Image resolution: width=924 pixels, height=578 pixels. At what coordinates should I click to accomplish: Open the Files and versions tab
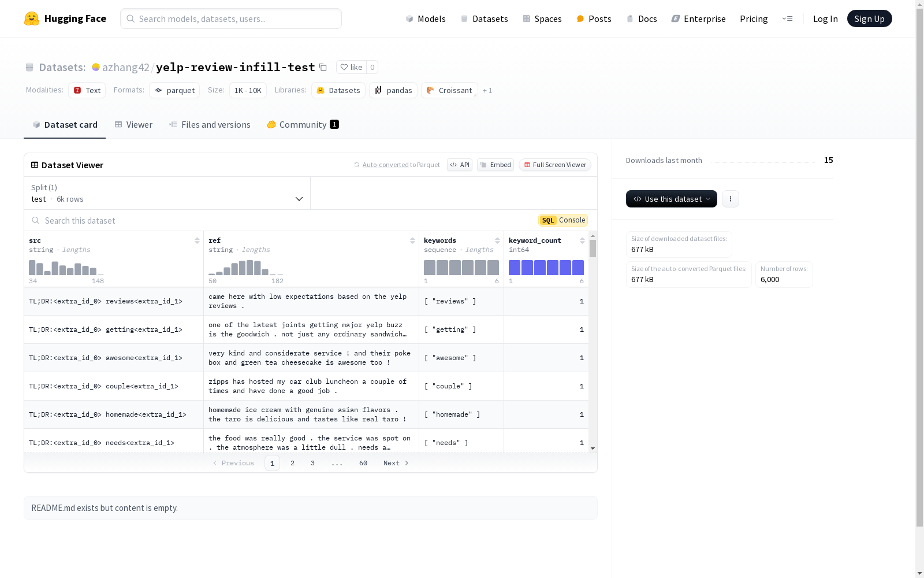[210, 124]
